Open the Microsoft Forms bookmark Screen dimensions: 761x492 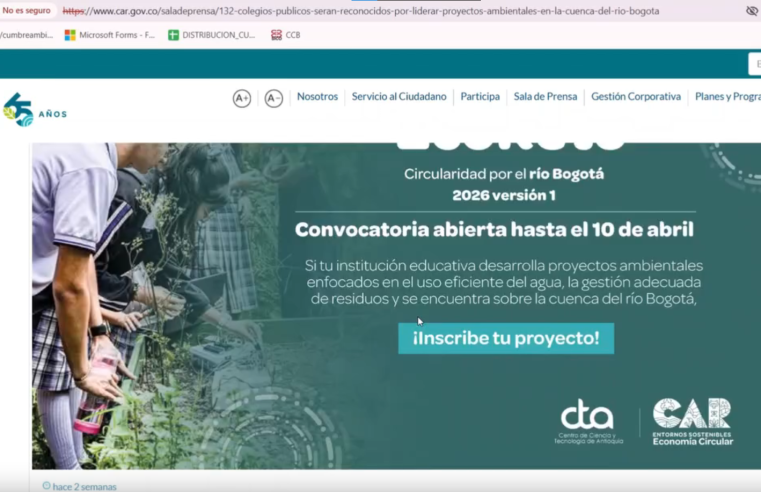tap(110, 35)
